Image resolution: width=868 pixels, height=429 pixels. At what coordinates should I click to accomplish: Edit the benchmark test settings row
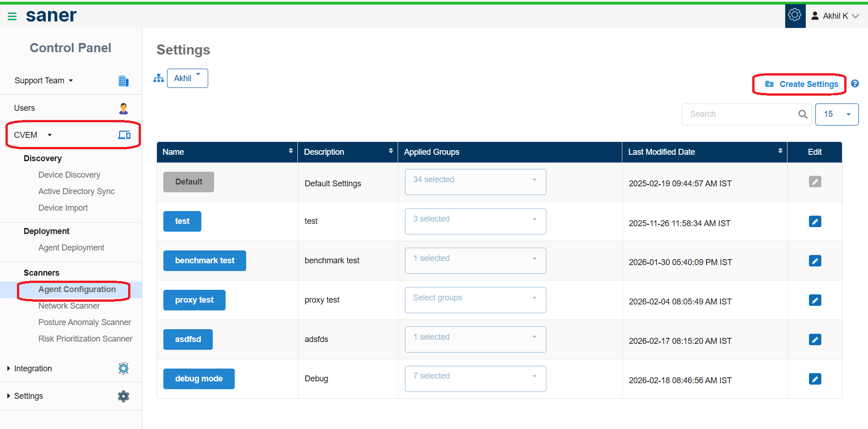pos(814,261)
